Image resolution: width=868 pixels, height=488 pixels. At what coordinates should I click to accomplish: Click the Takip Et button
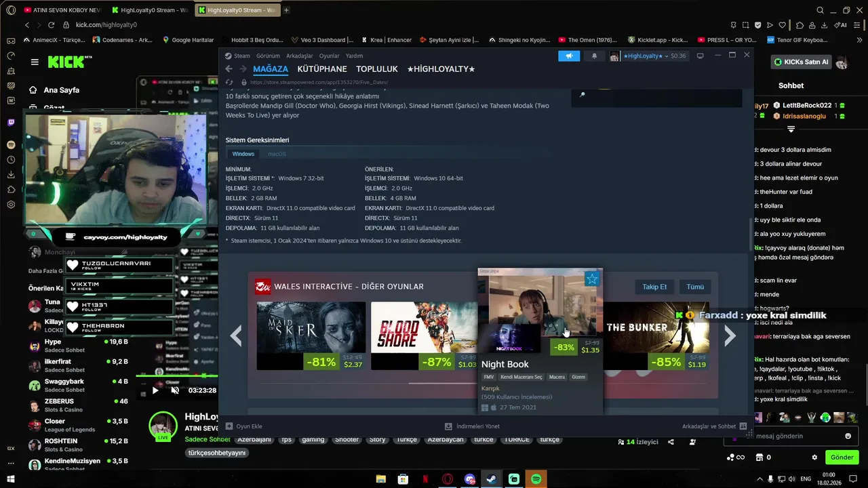click(654, 287)
